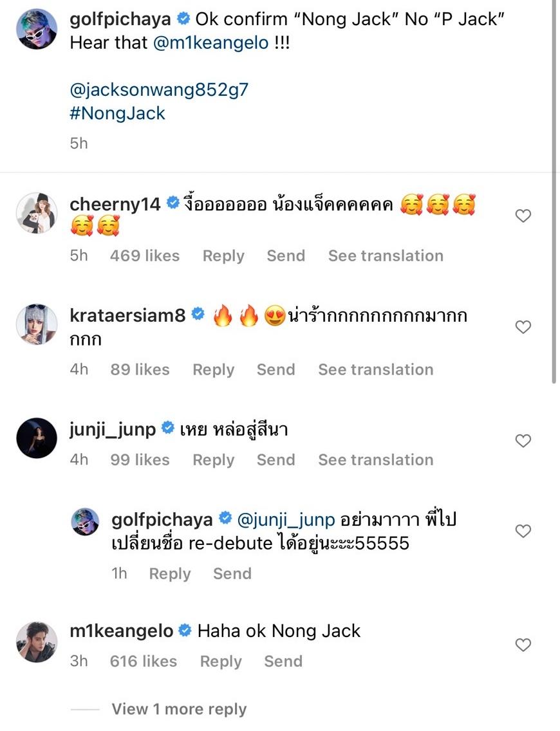The height and width of the screenshot is (731, 560).
Task: Show translation for cheerny14's comment
Action: pos(386,255)
